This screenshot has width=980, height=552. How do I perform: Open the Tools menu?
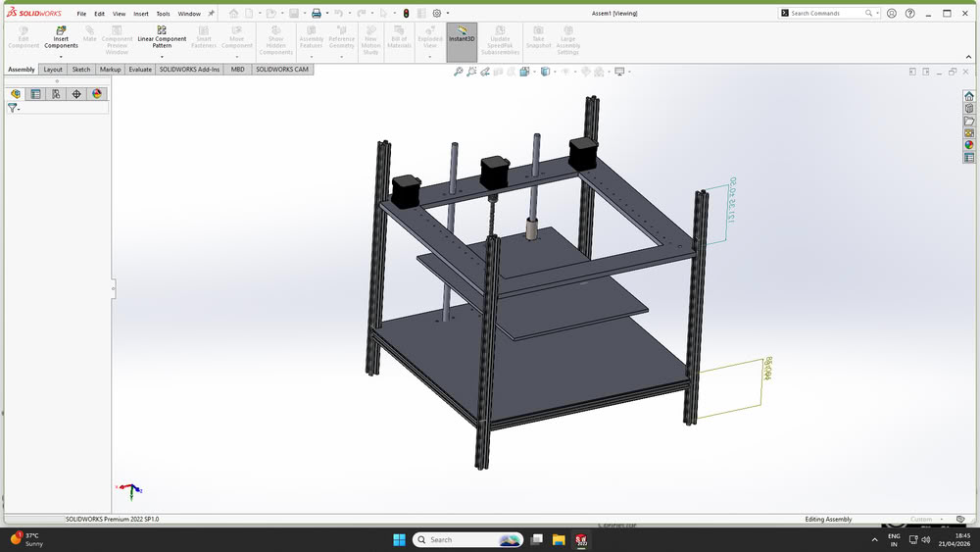(163, 14)
